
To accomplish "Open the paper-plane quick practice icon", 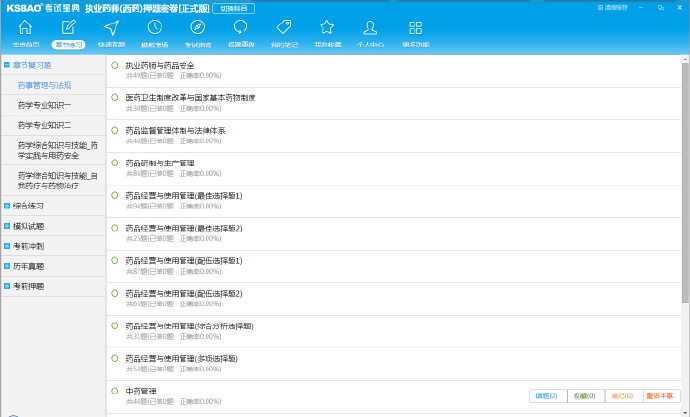I will (x=111, y=28).
